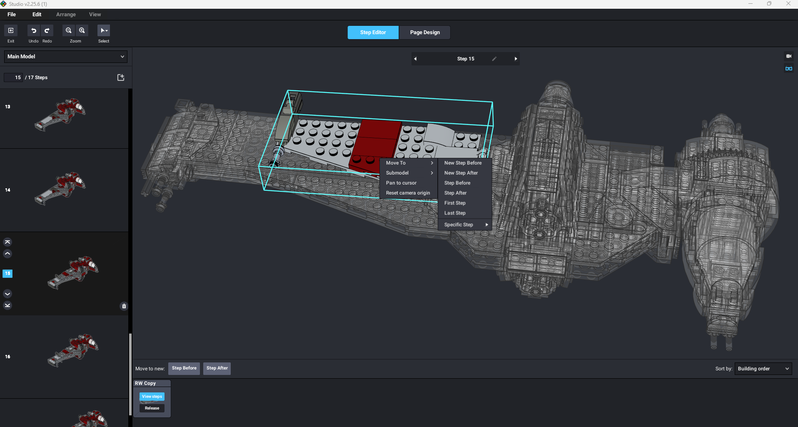Click the Zoom in magnifier icon

82,31
